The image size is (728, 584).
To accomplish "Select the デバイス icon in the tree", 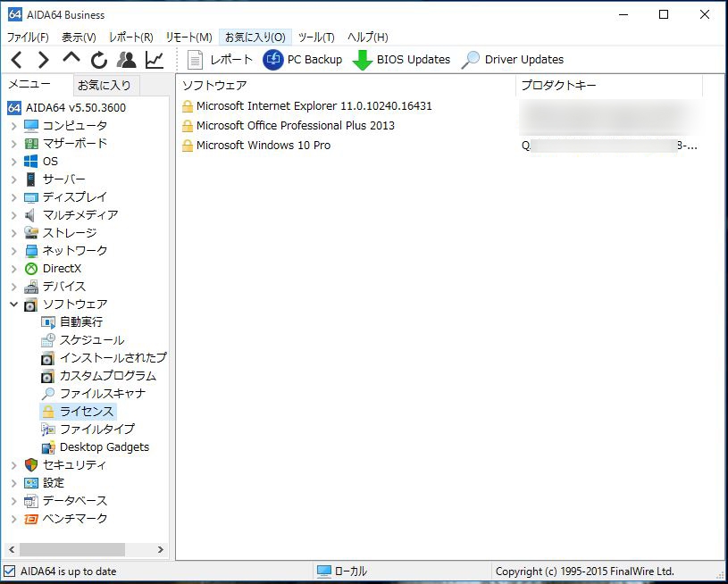I will (x=31, y=287).
